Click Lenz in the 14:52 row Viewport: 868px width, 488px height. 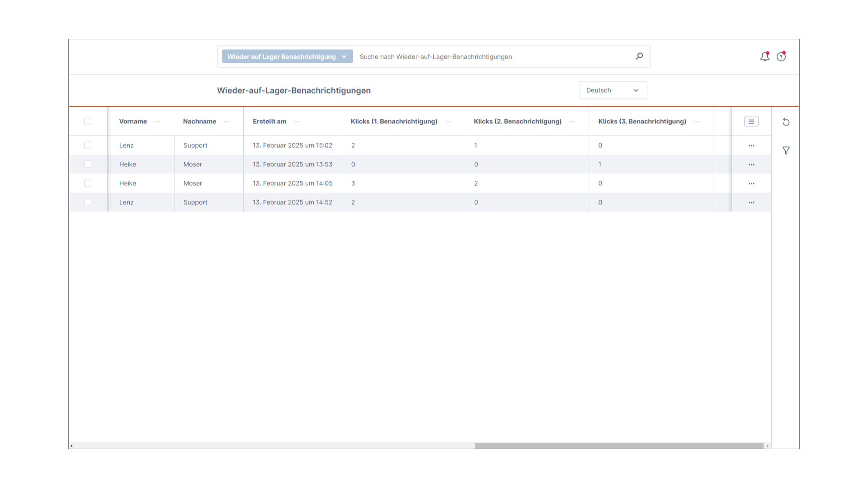coord(126,202)
